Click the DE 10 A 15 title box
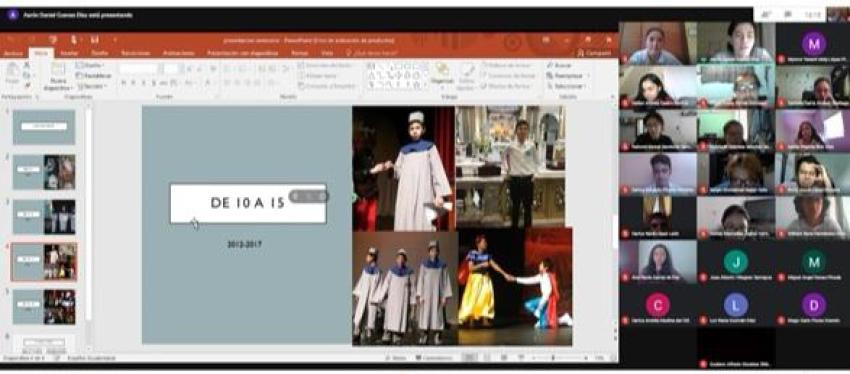 point(248,203)
